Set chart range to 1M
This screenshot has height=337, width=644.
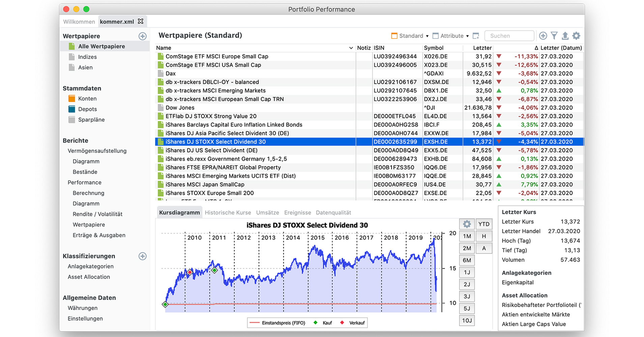pos(467,236)
